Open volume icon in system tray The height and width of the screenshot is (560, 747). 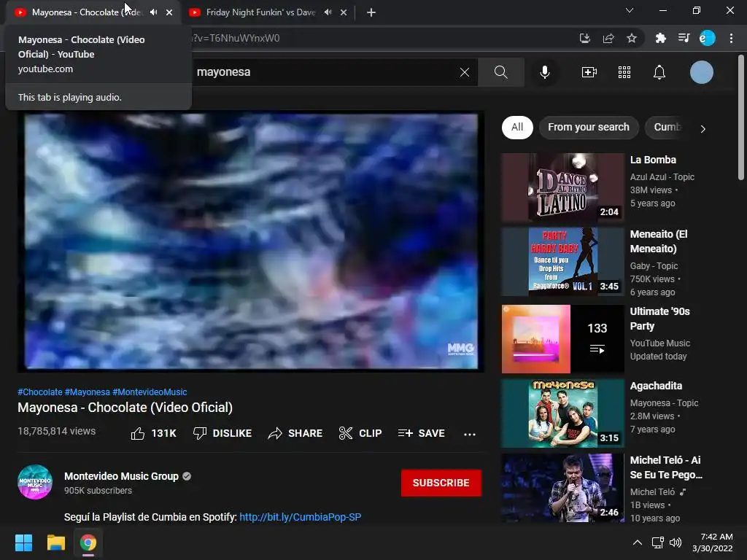675,542
